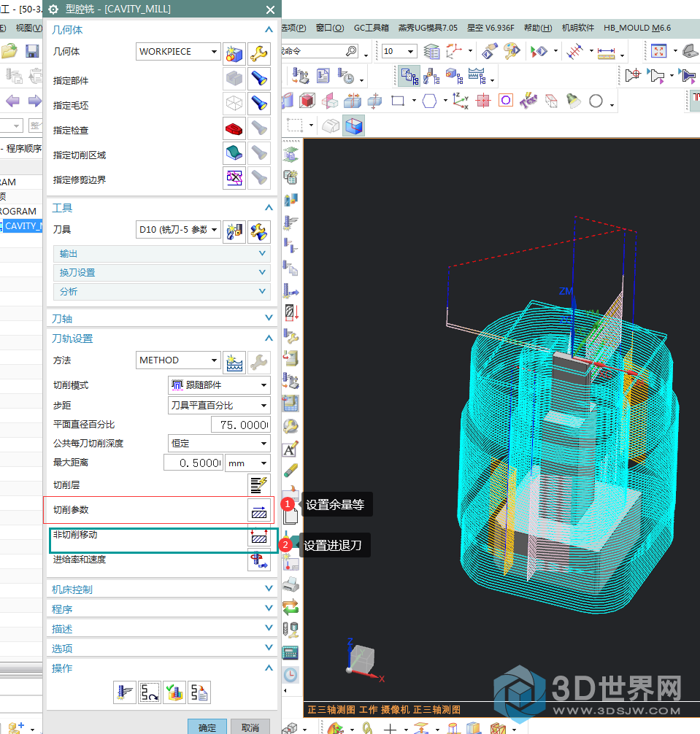Open 进给率和速度 feeds and speeds icon

[x=259, y=560]
